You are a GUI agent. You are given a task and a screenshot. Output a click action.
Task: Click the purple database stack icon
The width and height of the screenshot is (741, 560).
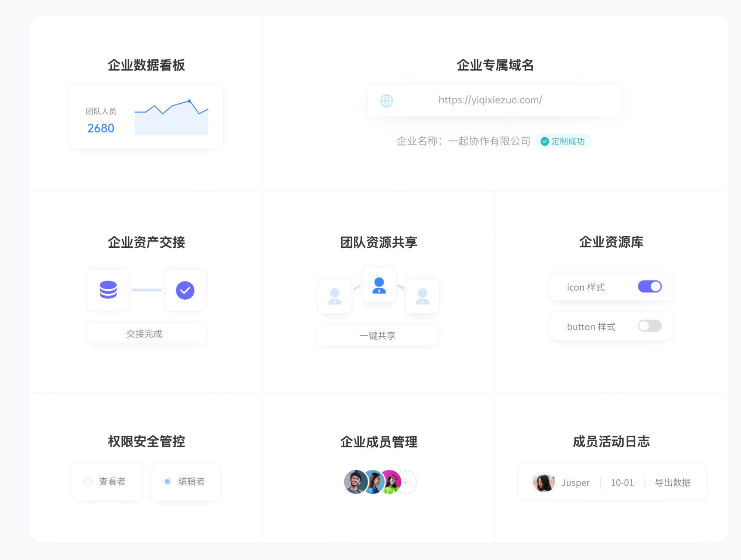pyautogui.click(x=108, y=290)
